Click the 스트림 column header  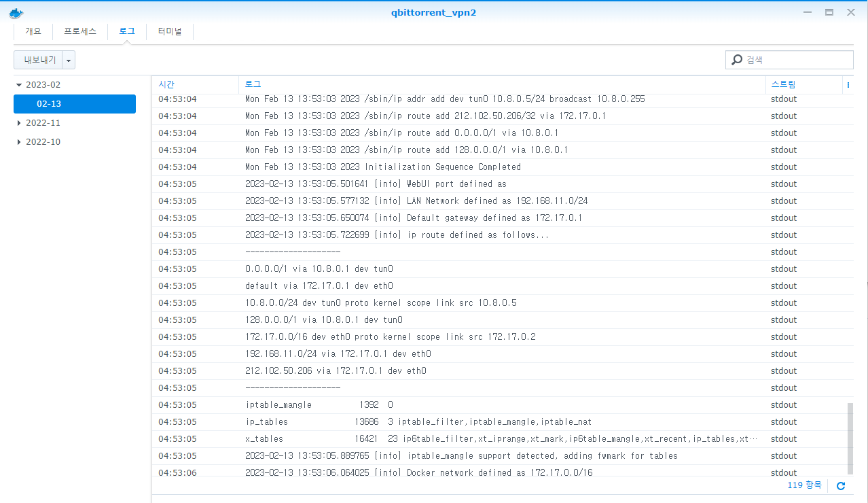click(x=803, y=84)
